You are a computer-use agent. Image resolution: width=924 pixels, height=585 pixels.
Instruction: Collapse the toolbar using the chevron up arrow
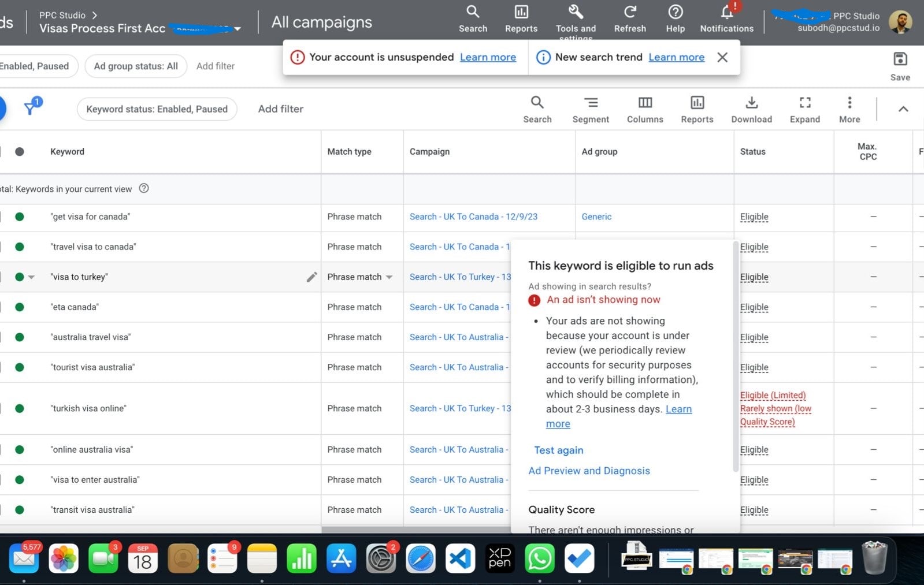(903, 109)
